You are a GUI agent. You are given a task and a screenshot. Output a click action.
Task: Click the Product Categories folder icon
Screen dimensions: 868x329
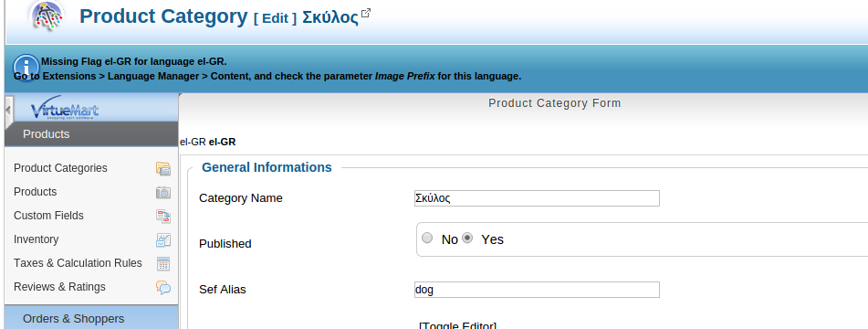click(x=163, y=168)
